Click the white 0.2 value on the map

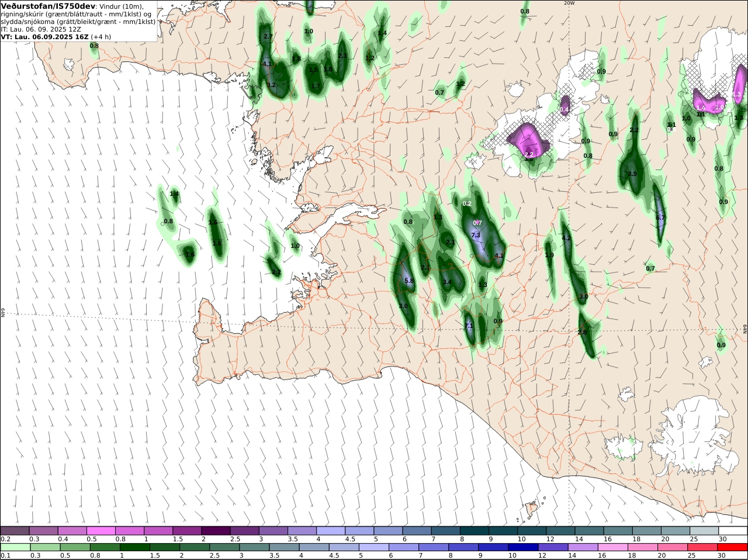point(467,204)
